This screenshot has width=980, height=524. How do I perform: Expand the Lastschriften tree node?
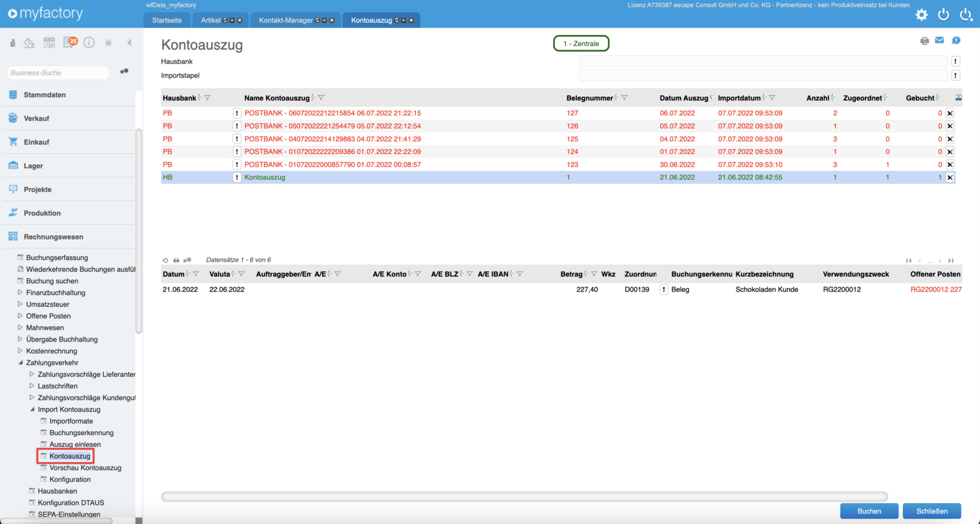tap(32, 386)
